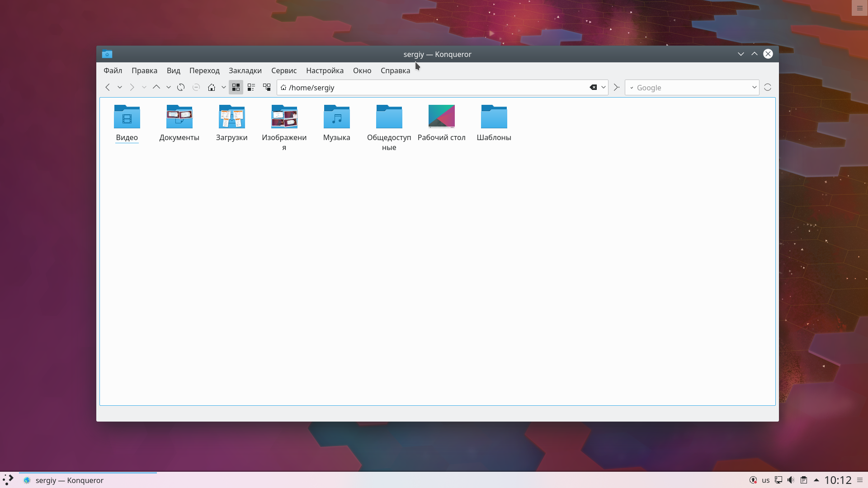Switch to Details tree view mode
Screen dimensions: 868x488
click(x=267, y=87)
